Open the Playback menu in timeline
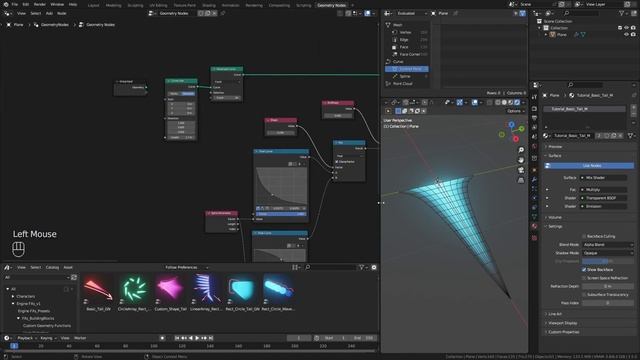 [26, 338]
